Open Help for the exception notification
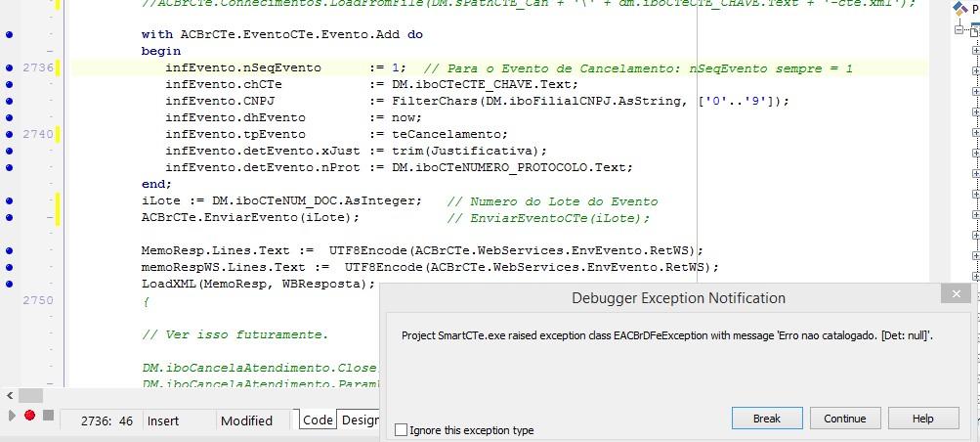980x442 pixels. (x=923, y=419)
